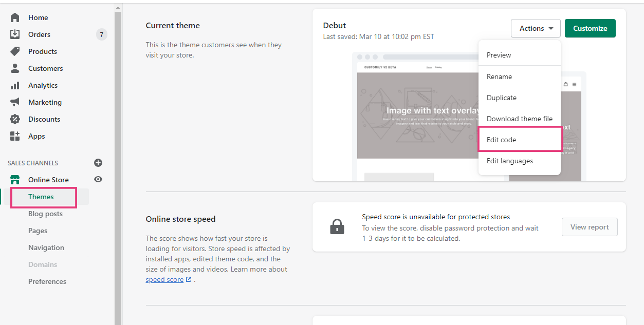Click View report for store speed
Screen dimensions: 644x325
point(589,226)
